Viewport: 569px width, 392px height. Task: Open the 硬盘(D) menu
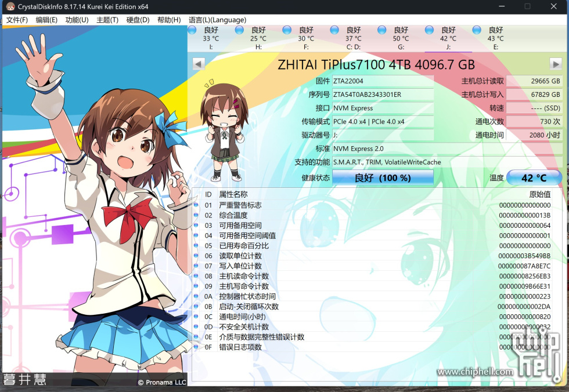tap(138, 20)
